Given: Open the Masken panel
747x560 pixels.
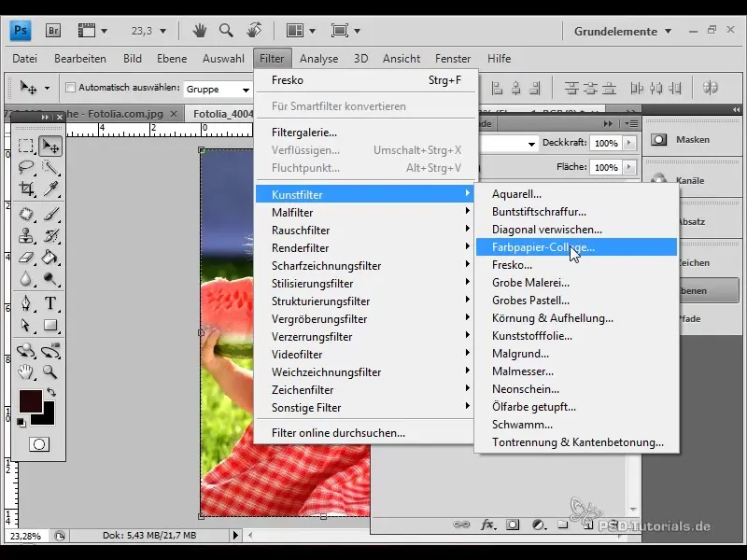Looking at the screenshot, I should click(693, 139).
